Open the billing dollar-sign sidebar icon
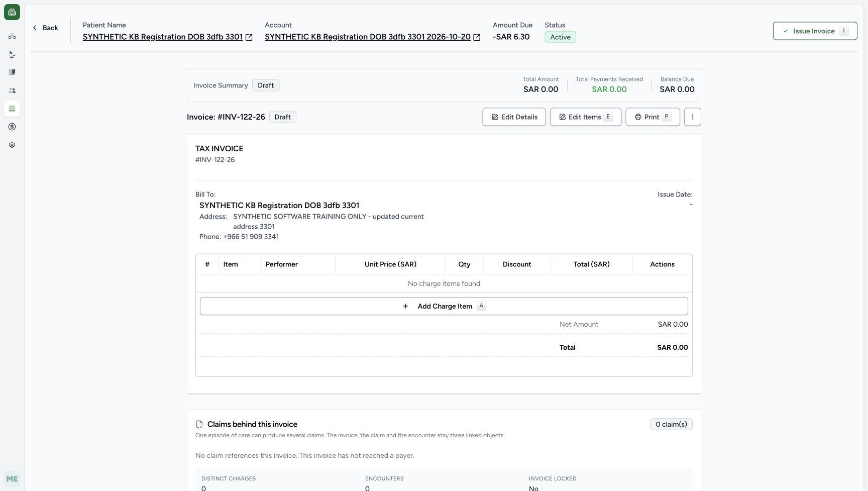Screen dimensions: 868x491 (x=12, y=127)
